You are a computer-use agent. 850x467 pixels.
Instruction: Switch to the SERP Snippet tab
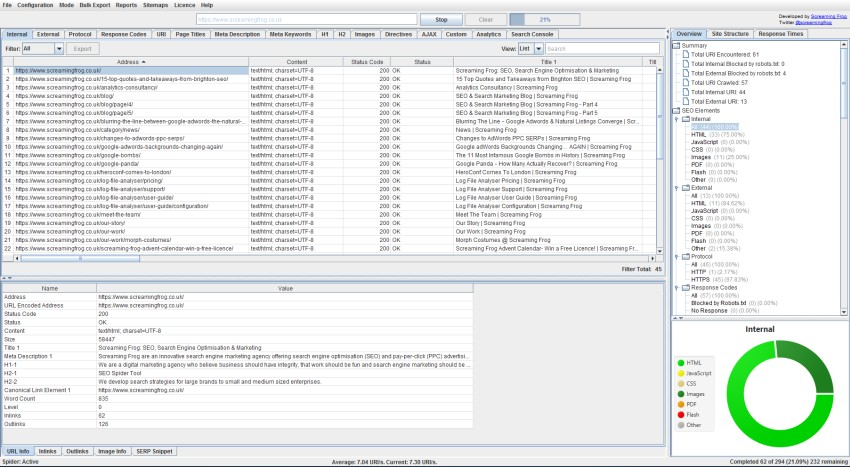tap(154, 451)
